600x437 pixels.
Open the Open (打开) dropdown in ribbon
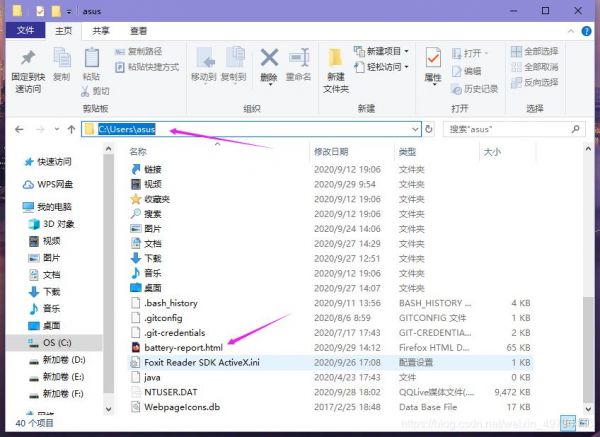click(x=470, y=53)
